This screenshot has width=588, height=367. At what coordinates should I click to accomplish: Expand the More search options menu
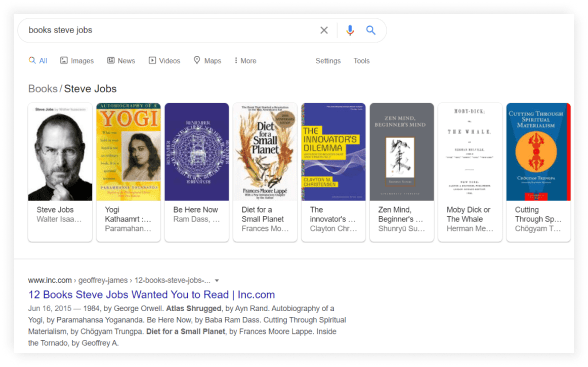pyautogui.click(x=245, y=61)
